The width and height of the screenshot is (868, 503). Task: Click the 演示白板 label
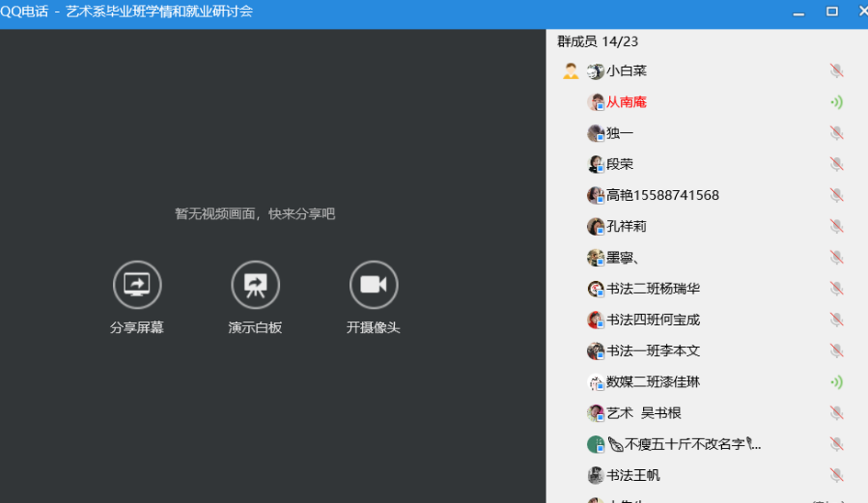tap(255, 328)
